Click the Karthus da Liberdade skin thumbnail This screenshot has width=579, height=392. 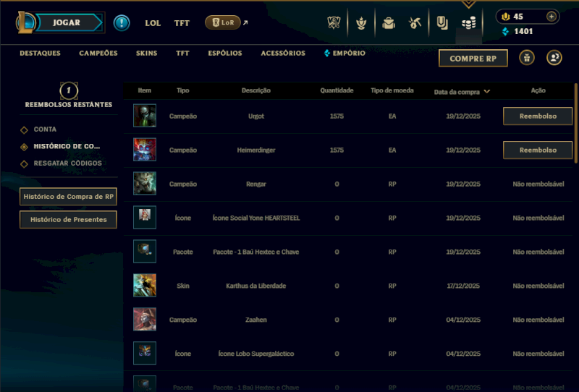[145, 286]
